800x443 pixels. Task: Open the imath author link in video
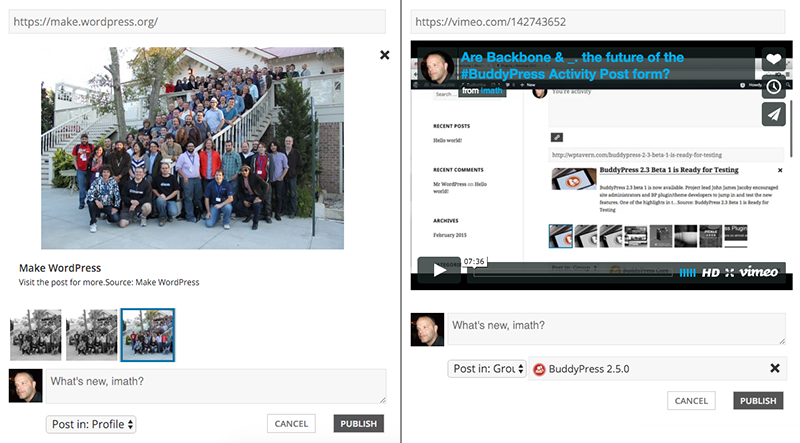pos(491,90)
